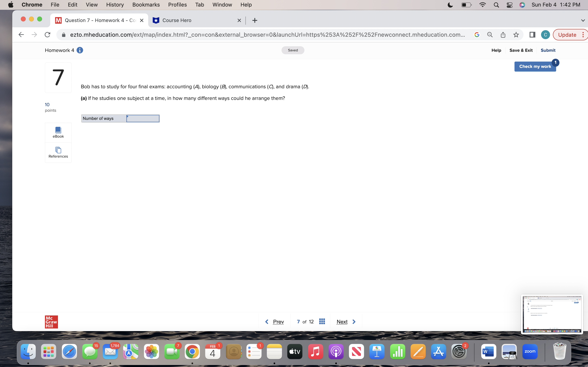Share the page using the share icon
The image size is (588, 367).
503,35
